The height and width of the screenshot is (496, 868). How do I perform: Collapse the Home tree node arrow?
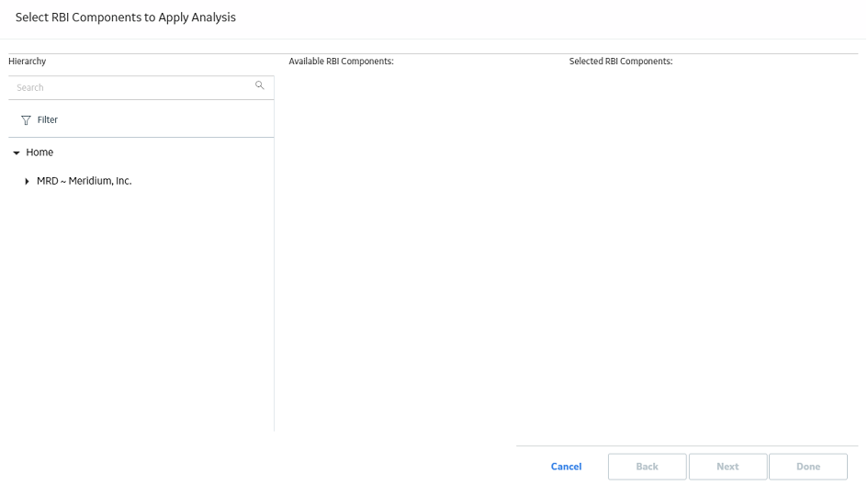[x=17, y=152]
